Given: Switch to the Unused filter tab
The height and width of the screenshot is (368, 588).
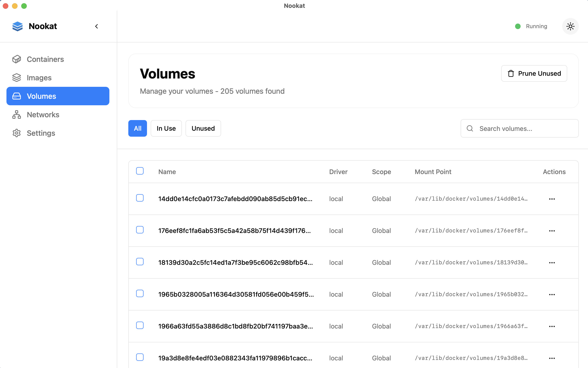Looking at the screenshot, I should tap(203, 128).
